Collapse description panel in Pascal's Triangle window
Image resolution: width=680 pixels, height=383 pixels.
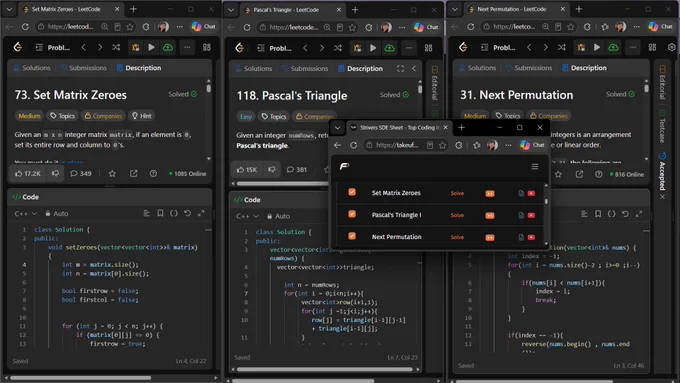(414, 69)
